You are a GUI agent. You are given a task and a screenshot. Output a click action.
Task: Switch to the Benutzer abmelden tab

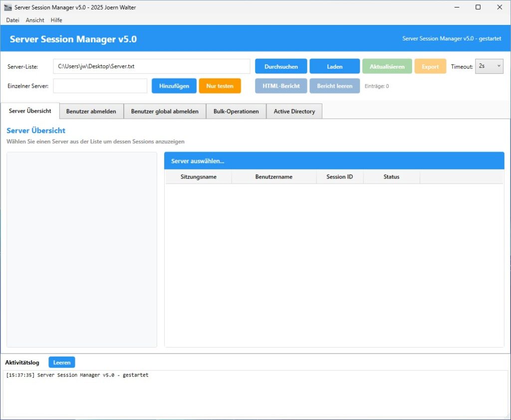click(91, 111)
